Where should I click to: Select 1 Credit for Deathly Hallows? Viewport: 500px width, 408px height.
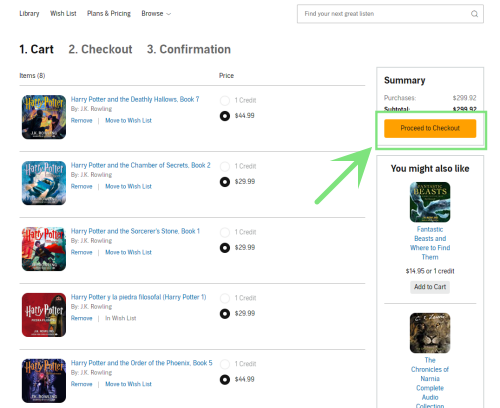225,100
